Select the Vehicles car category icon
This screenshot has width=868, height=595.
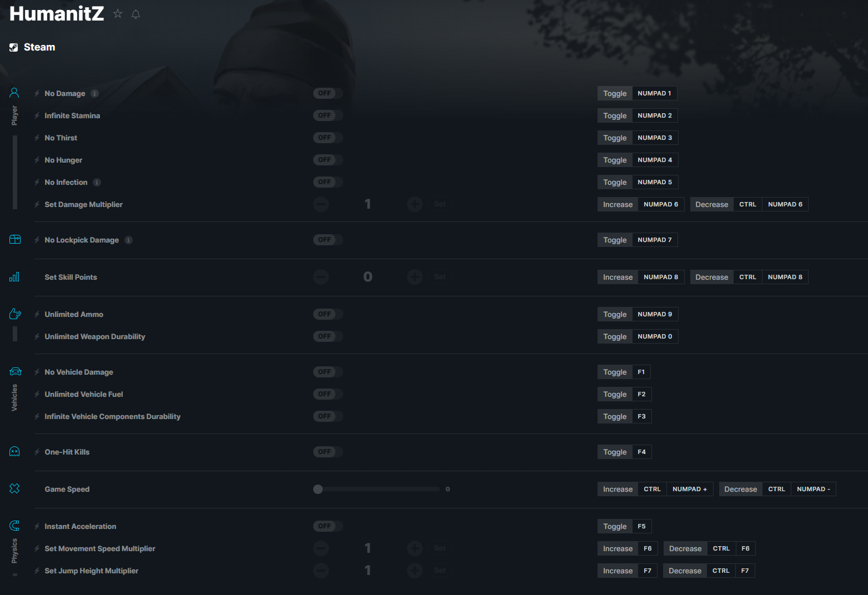point(15,371)
